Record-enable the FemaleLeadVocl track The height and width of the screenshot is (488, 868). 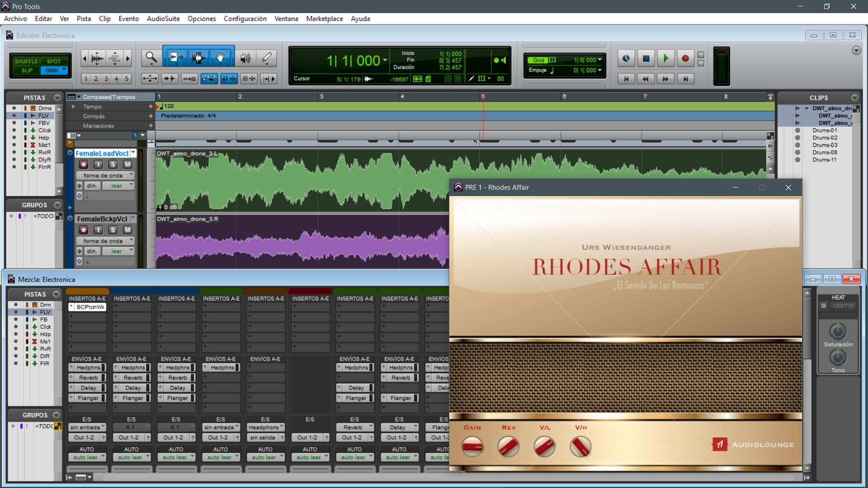pos(84,164)
